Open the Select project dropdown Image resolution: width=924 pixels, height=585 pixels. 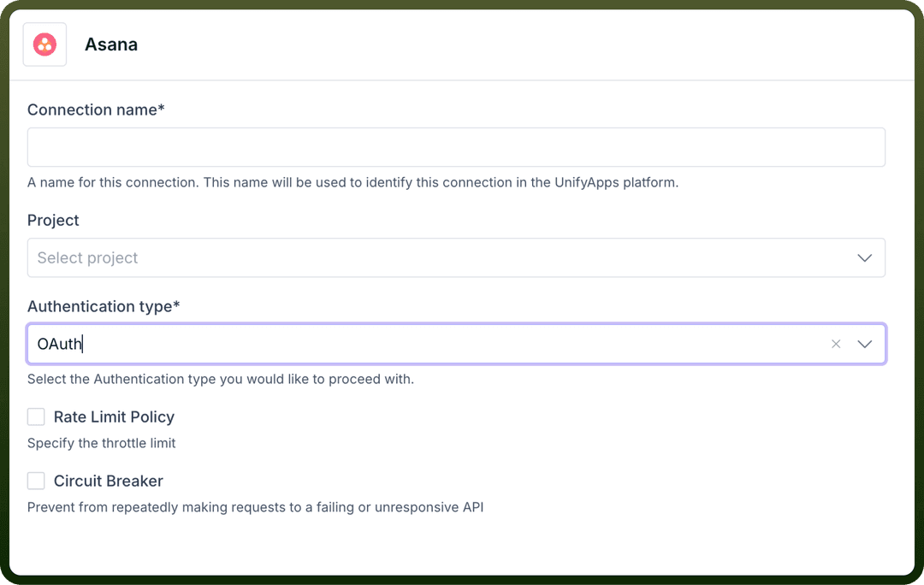pos(456,258)
